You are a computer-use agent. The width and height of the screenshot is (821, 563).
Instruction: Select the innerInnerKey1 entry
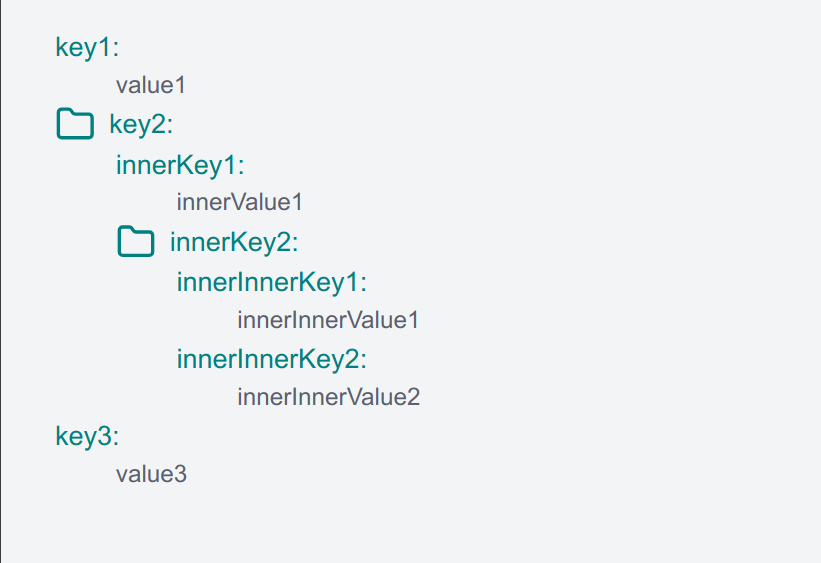pos(272,283)
